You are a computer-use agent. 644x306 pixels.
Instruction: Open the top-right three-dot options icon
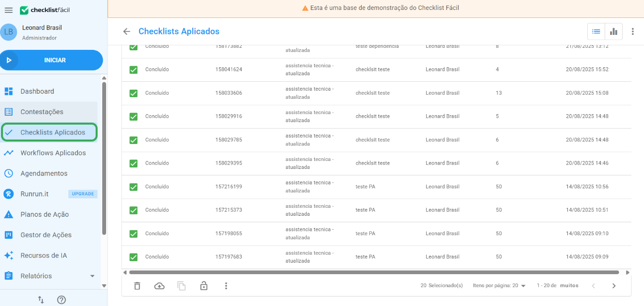[633, 31]
